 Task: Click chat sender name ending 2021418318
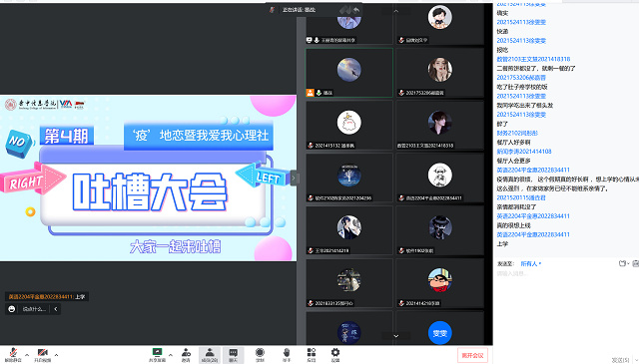(x=533, y=59)
